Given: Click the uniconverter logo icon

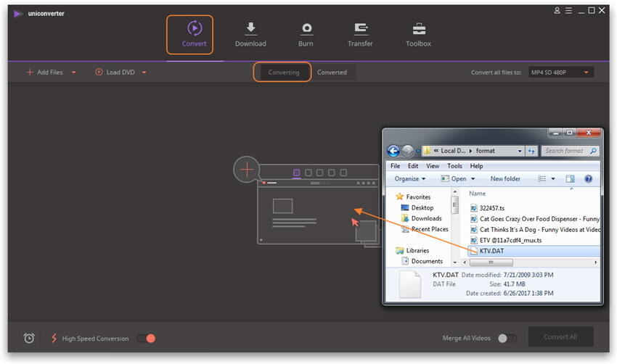Looking at the screenshot, I should pyautogui.click(x=17, y=14).
